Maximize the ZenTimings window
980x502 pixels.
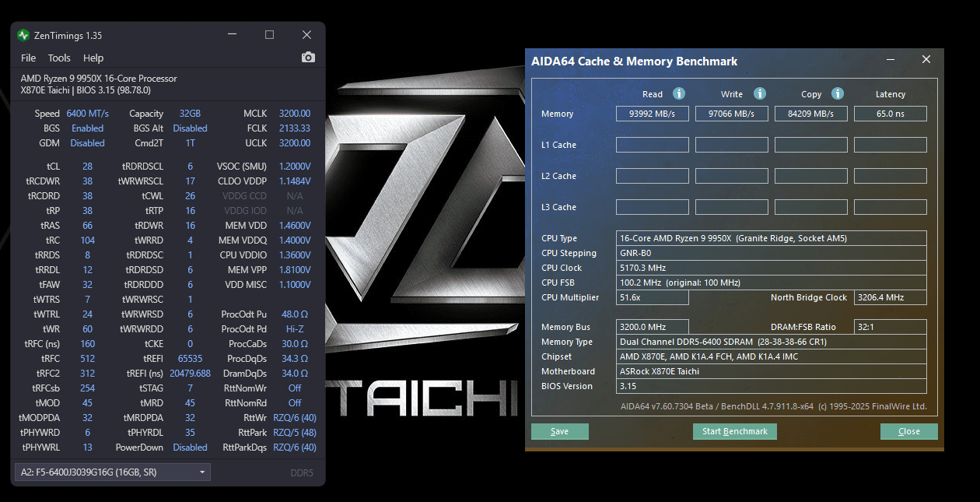point(269,35)
